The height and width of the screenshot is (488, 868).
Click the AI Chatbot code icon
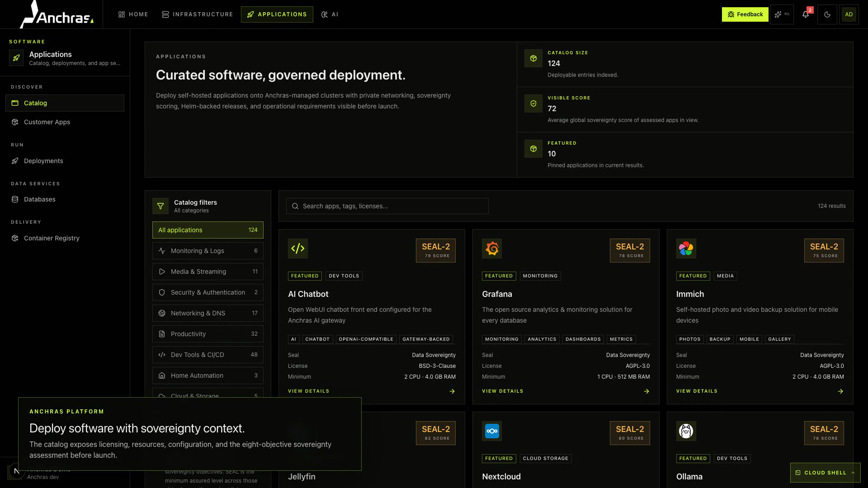[x=298, y=249]
